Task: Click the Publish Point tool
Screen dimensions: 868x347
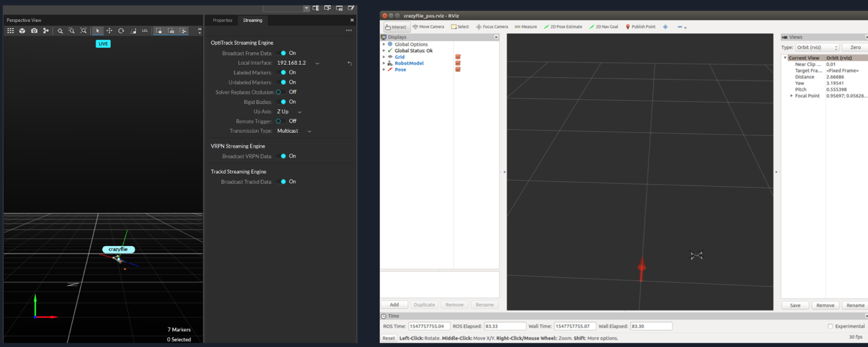Action: pos(640,27)
